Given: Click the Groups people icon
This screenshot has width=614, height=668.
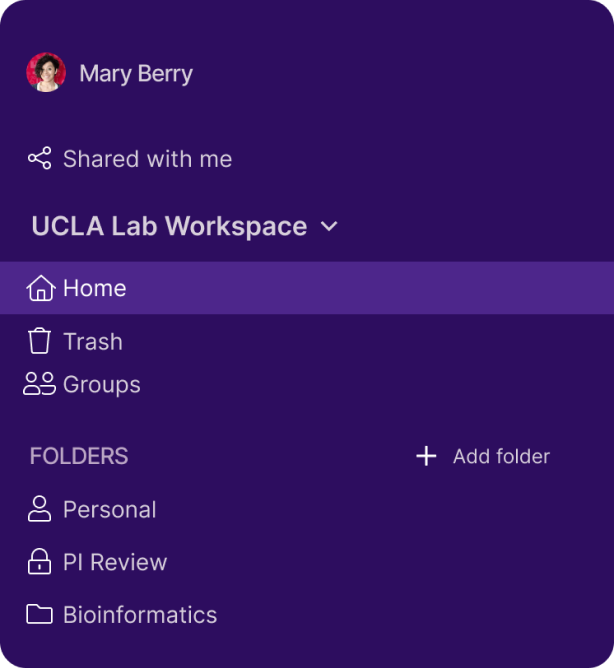Looking at the screenshot, I should (x=40, y=384).
